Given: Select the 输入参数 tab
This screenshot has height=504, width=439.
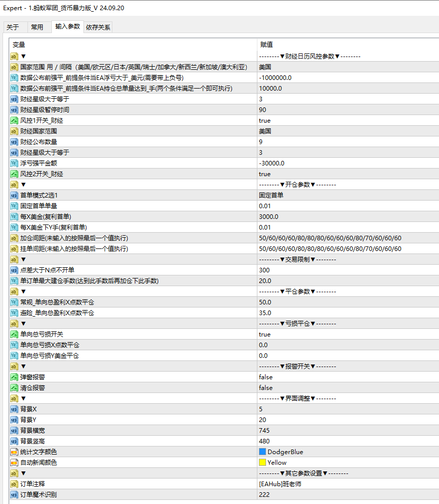Looking at the screenshot, I should [x=68, y=26].
